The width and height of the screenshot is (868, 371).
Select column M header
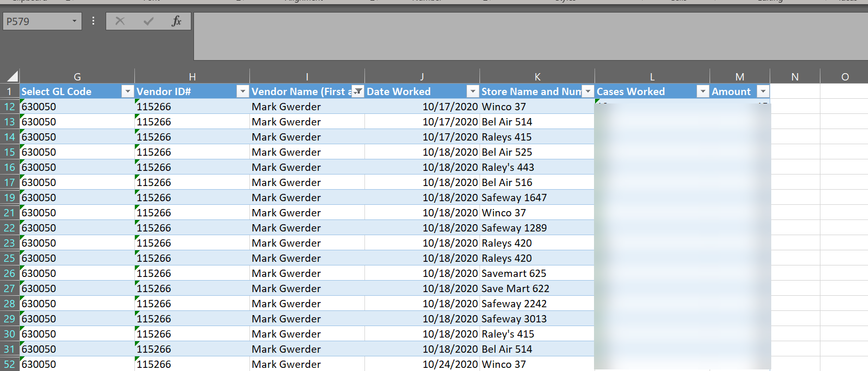[x=740, y=77]
